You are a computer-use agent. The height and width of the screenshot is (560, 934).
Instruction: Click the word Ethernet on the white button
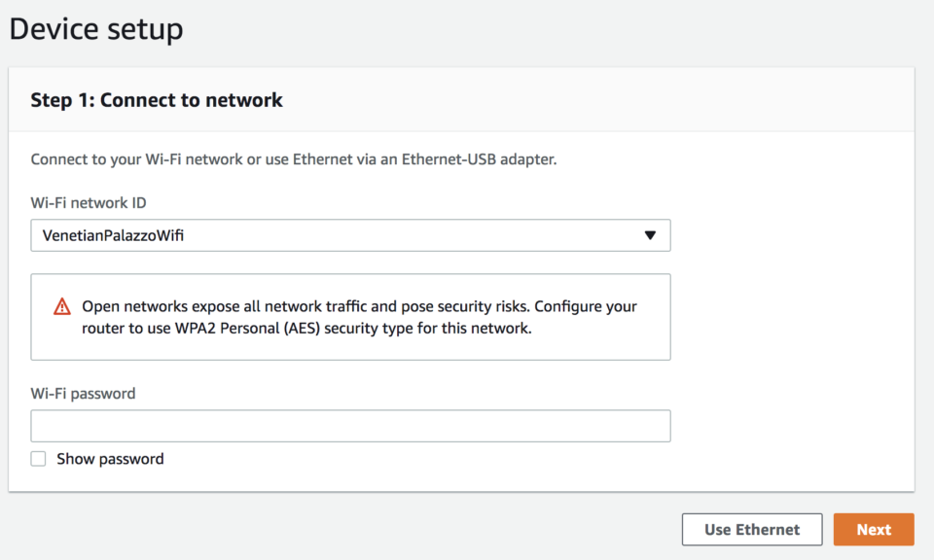click(768, 530)
